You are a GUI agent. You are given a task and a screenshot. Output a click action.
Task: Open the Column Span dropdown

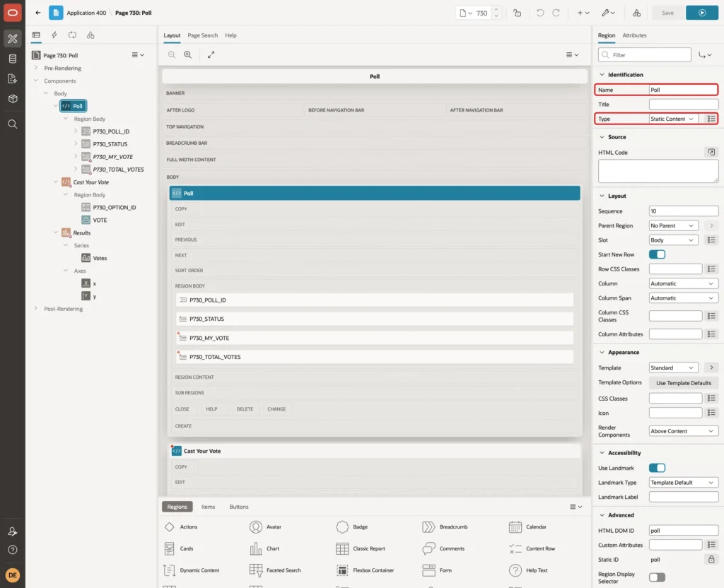click(x=684, y=298)
